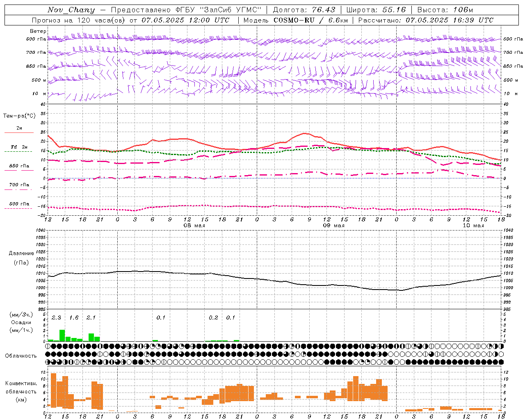The width and height of the screenshot is (525, 420).
Task: Click the 'Осадки' precipitation label
Action: 21,322
